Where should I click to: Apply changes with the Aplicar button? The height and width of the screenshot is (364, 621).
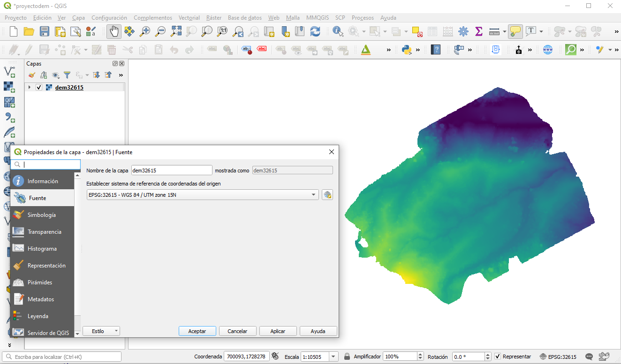[278, 331]
